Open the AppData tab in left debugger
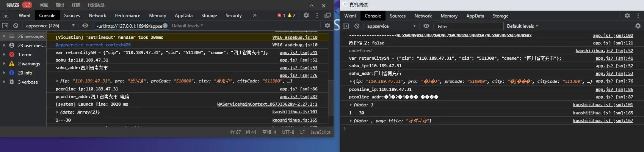Screen dimensions: 644x152 [184, 16]
